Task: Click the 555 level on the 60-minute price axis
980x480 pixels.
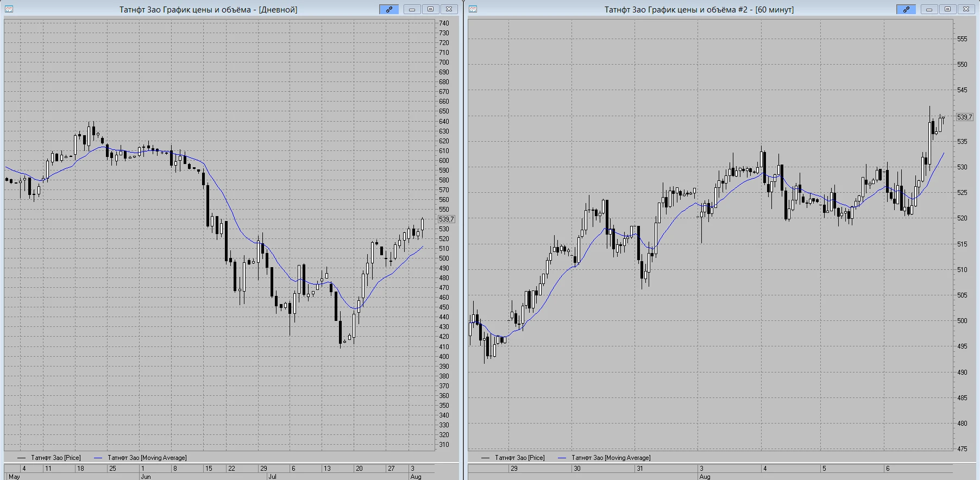Action: pyautogui.click(x=962, y=39)
